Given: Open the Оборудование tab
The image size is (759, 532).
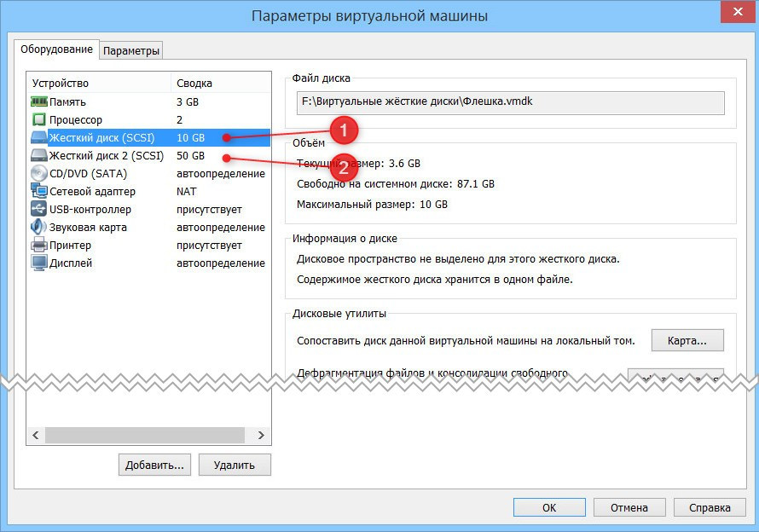Looking at the screenshot, I should tap(56, 49).
